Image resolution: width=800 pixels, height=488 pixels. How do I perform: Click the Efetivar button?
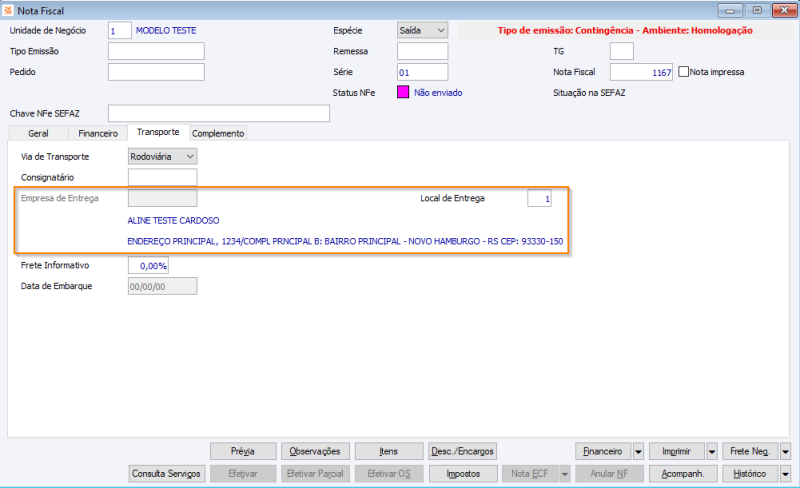243,474
